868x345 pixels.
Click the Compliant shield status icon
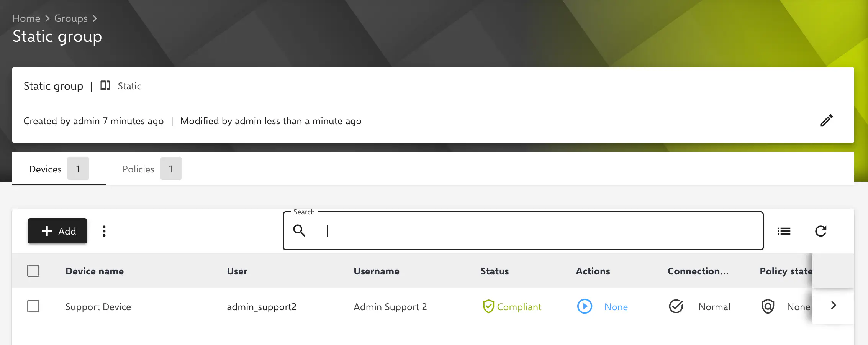tap(488, 306)
